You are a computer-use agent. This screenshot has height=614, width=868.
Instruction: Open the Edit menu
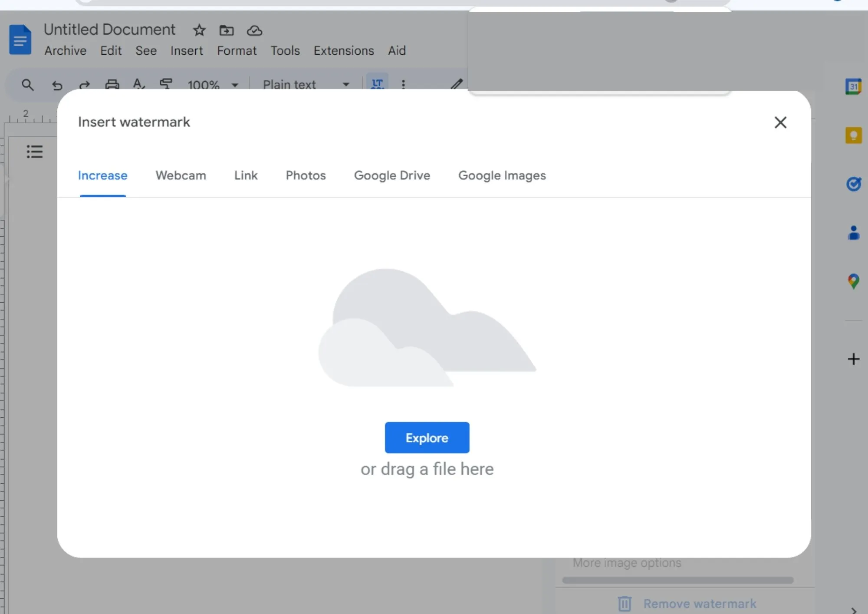[x=111, y=51]
